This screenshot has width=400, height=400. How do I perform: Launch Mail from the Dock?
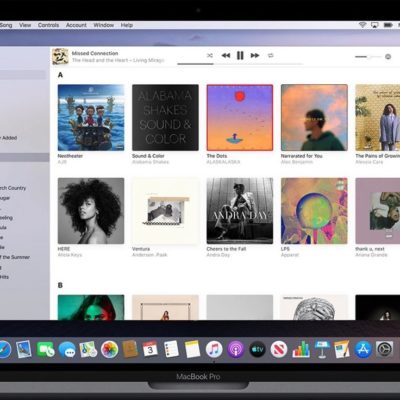[24, 349]
